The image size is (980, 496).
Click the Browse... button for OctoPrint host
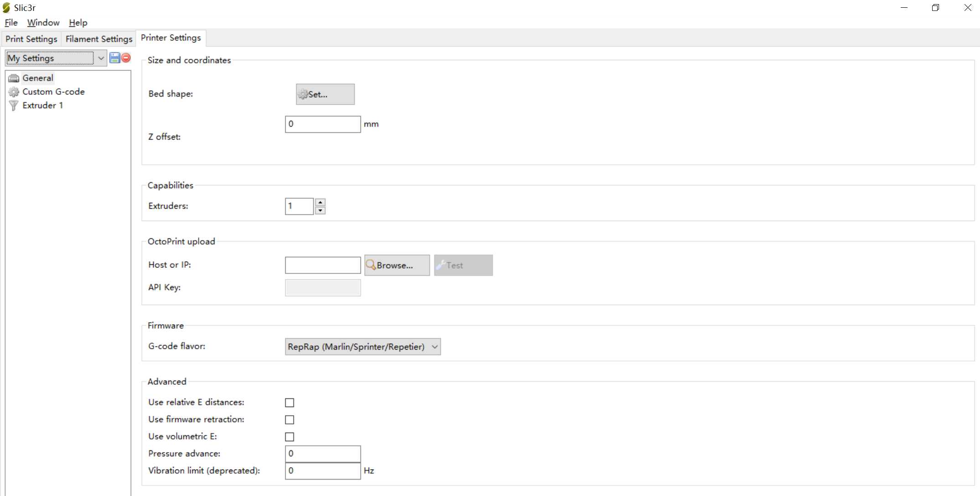(x=397, y=265)
